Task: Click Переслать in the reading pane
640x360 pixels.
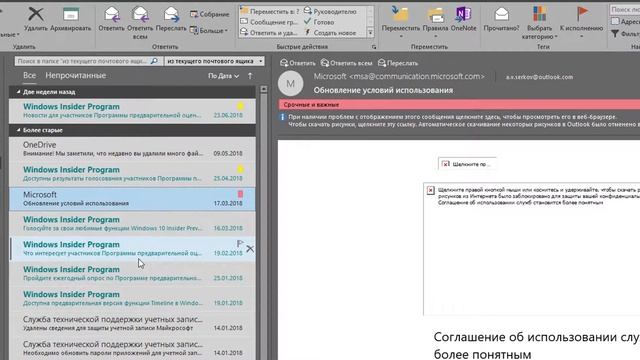Action: tap(398, 63)
